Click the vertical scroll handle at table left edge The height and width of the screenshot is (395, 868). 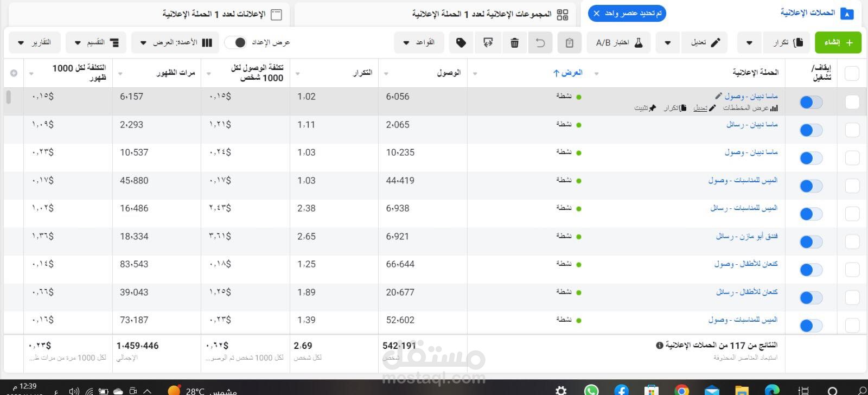pyautogui.click(x=8, y=97)
